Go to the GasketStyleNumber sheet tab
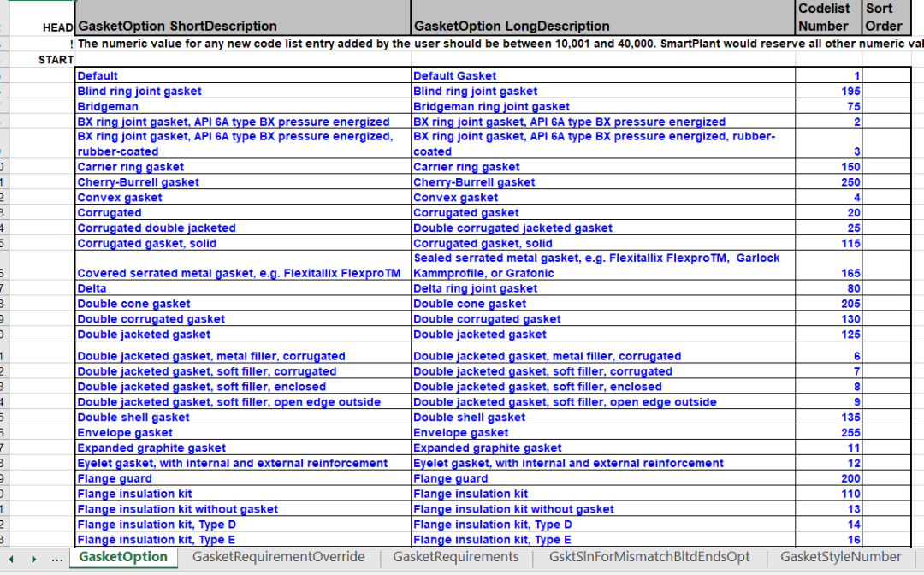 [x=840, y=557]
